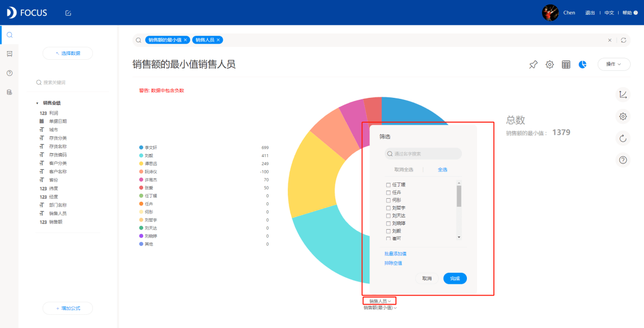Remove the 销售额的最小值 search tag
Viewport: 644px width, 328px height.
coord(186,40)
